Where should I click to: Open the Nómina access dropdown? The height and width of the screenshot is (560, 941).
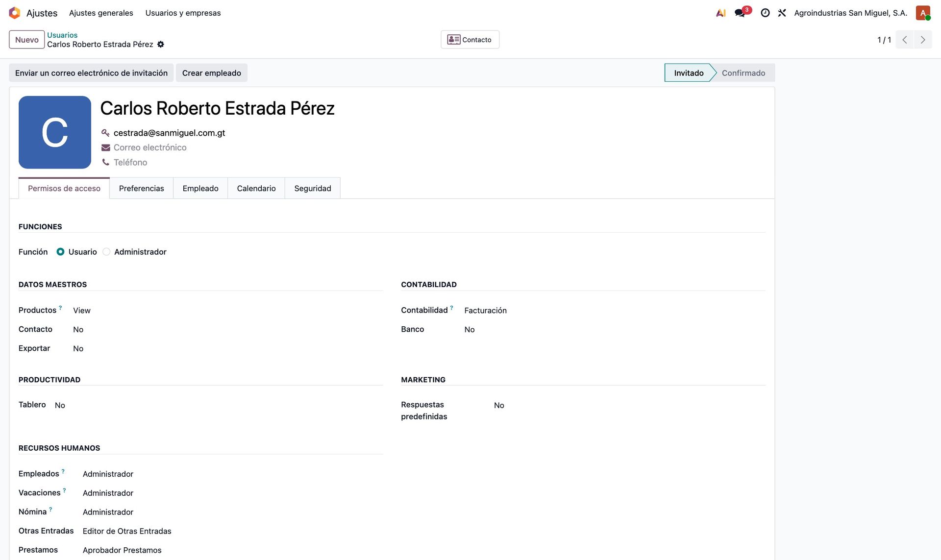232,512
